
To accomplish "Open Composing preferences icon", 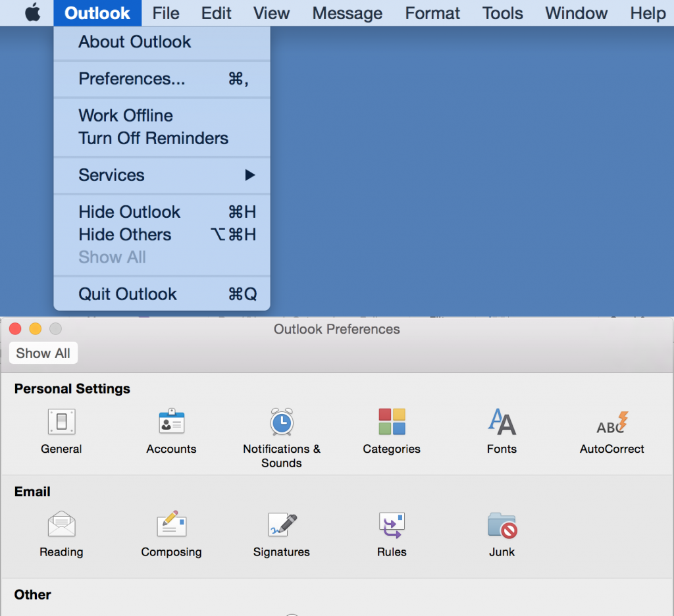I will (172, 524).
